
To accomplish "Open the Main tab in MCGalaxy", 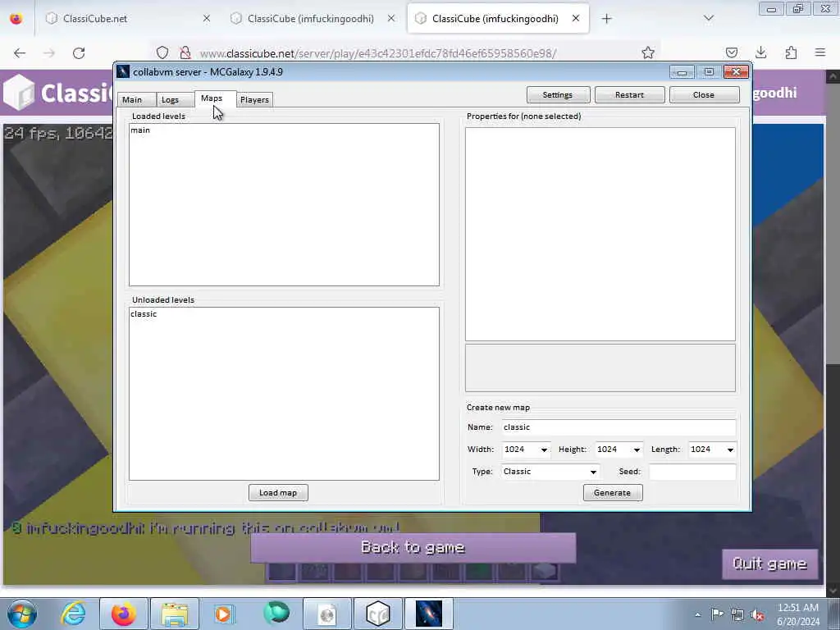I will pos(132,99).
